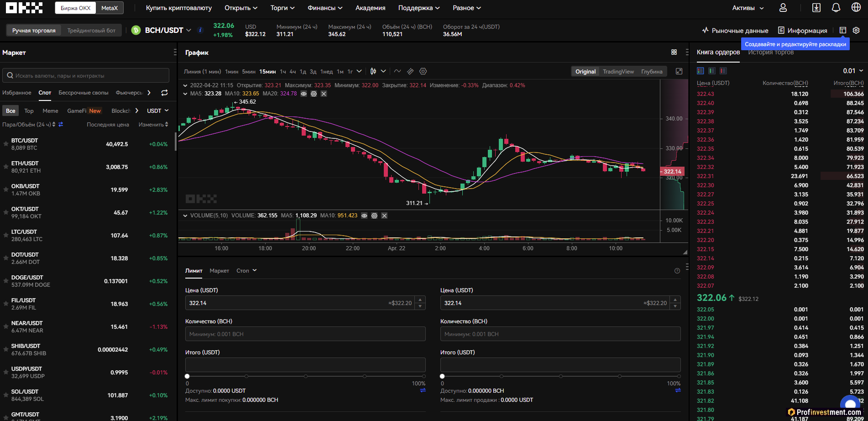
Task: Remove the MA indicator
Action: click(324, 94)
